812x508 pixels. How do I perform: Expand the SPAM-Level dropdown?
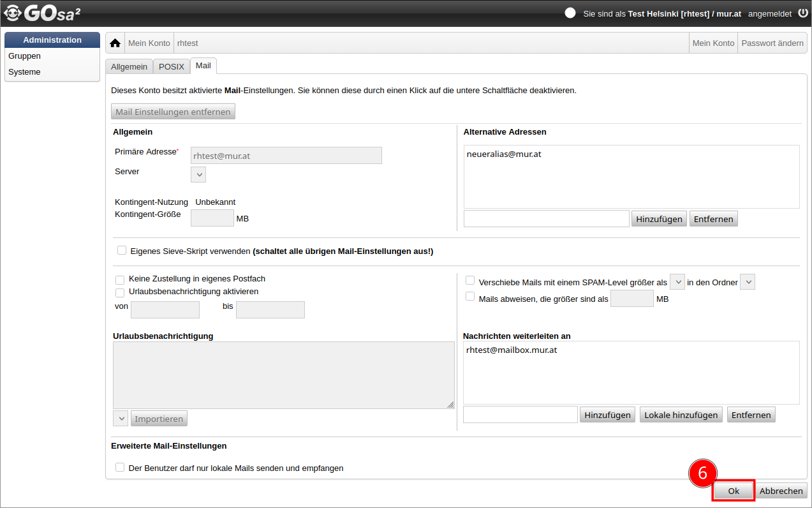[677, 282]
